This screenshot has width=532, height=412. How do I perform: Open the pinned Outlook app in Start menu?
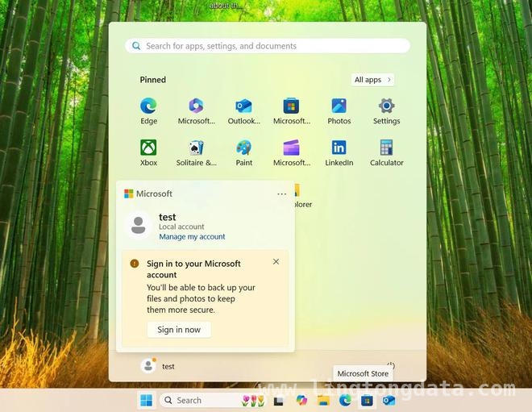click(x=244, y=111)
